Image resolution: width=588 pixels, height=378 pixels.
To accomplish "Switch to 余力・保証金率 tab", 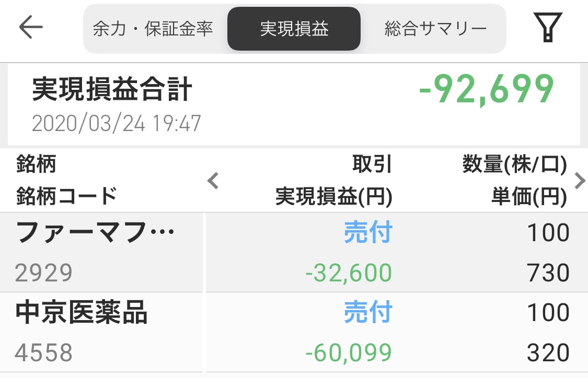I will pos(153,29).
